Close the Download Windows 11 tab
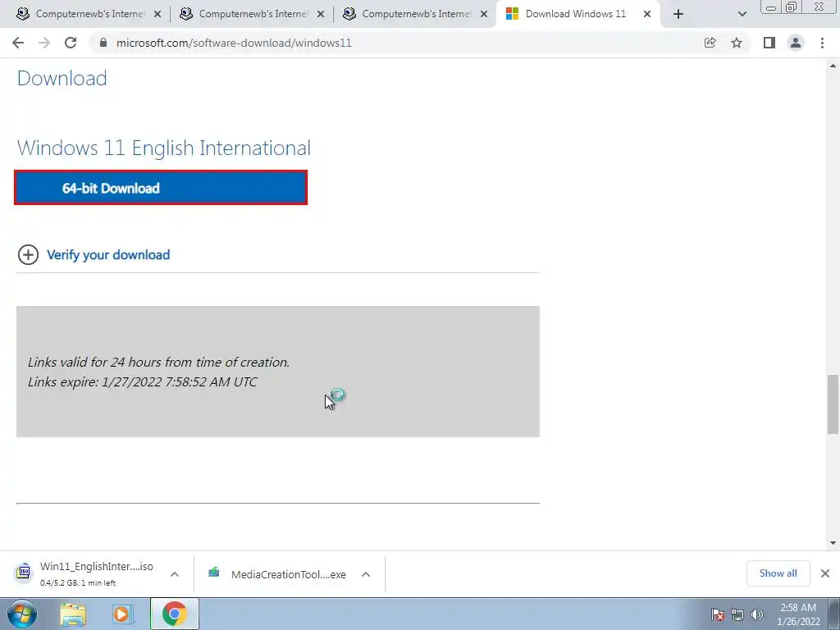Screen dimensions: 840x630 647,15
